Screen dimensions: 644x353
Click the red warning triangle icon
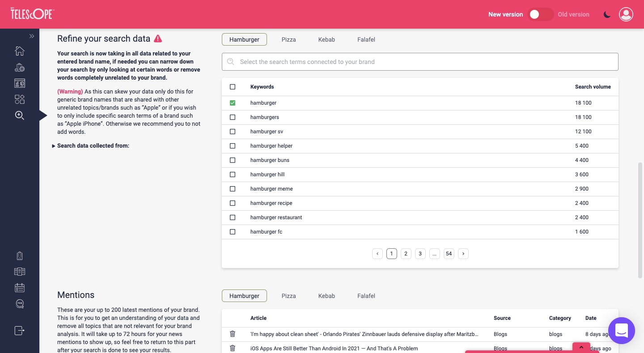click(x=158, y=39)
